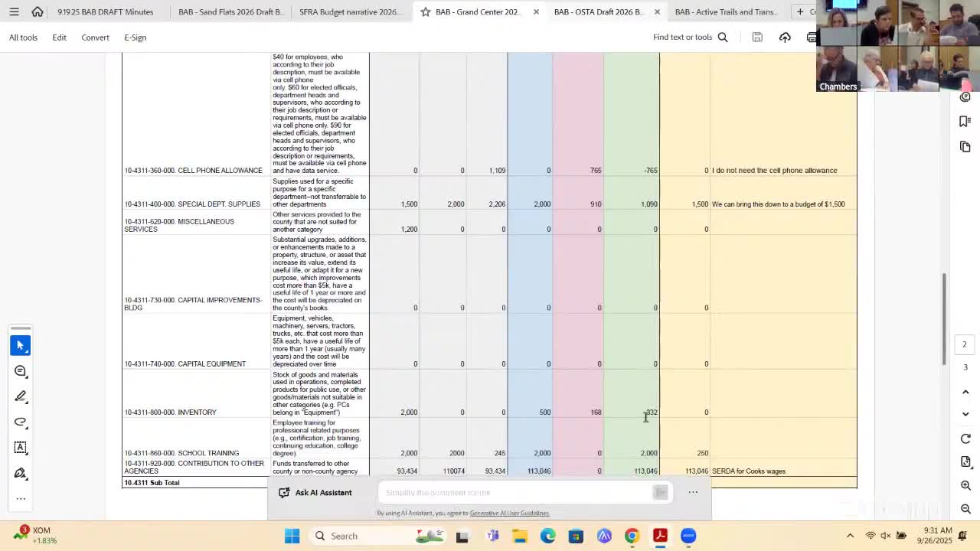Click the SERDA for Cooks wages note
This screenshot has width=980, height=551.
[x=749, y=471]
